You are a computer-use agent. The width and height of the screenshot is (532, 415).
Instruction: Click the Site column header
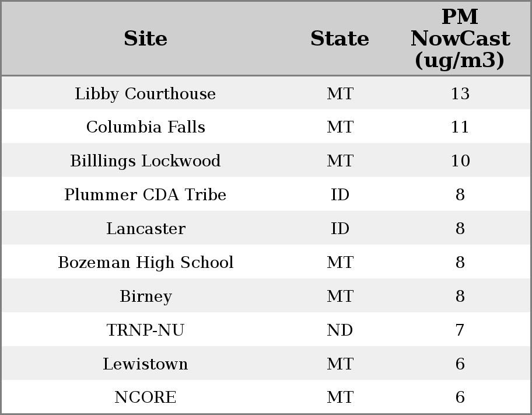pyautogui.click(x=145, y=39)
